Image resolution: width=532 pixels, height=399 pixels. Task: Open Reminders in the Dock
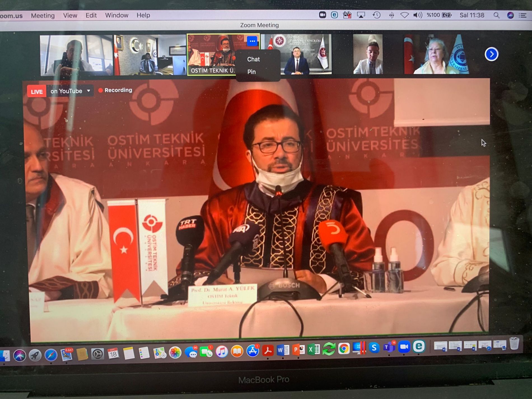coord(144,353)
